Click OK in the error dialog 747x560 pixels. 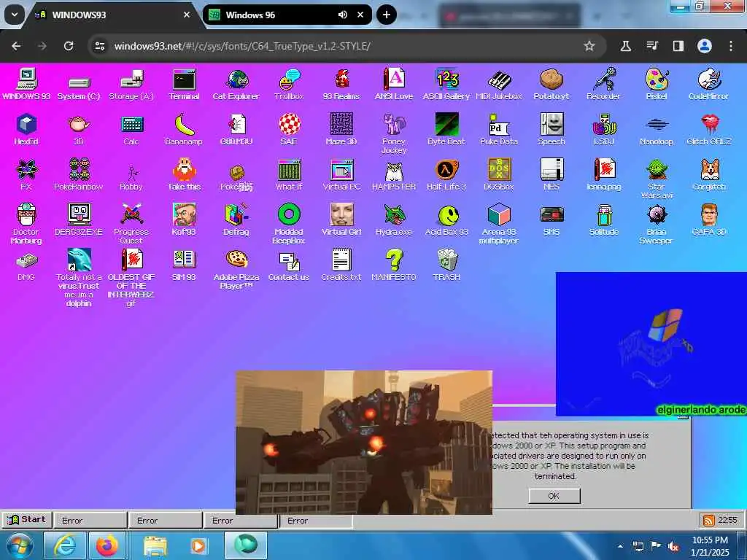(x=554, y=496)
